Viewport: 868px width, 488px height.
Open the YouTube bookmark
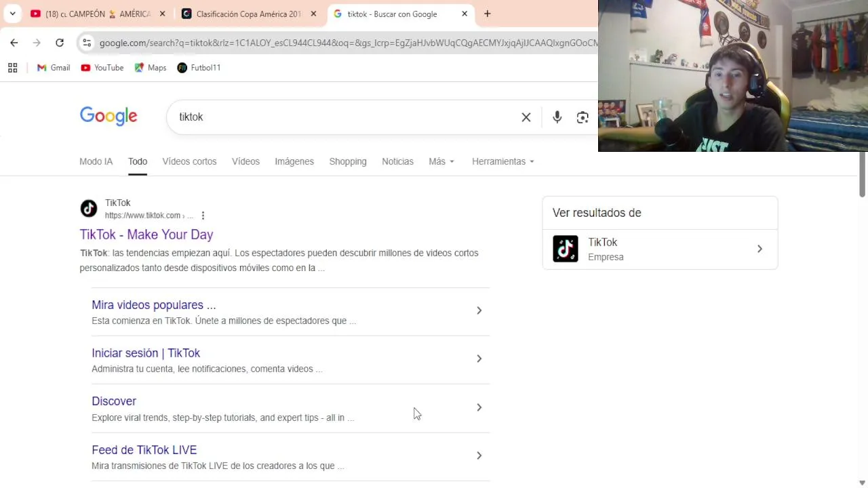pos(102,68)
